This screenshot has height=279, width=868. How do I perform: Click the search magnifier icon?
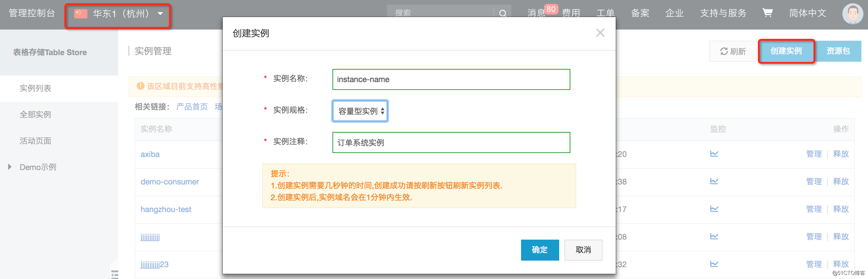click(502, 13)
